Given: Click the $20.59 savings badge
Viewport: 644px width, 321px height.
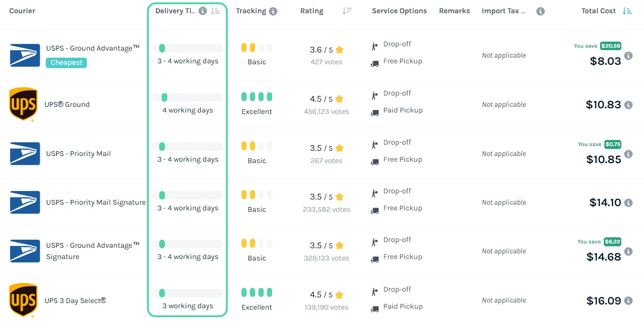Looking at the screenshot, I should (x=610, y=46).
